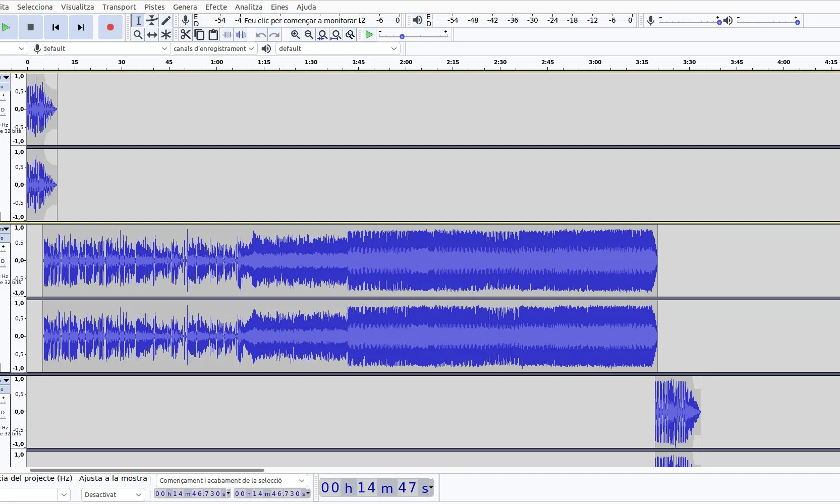Screen dimensions: 840x504
Task: Click the selection start time field
Action: click(190, 493)
